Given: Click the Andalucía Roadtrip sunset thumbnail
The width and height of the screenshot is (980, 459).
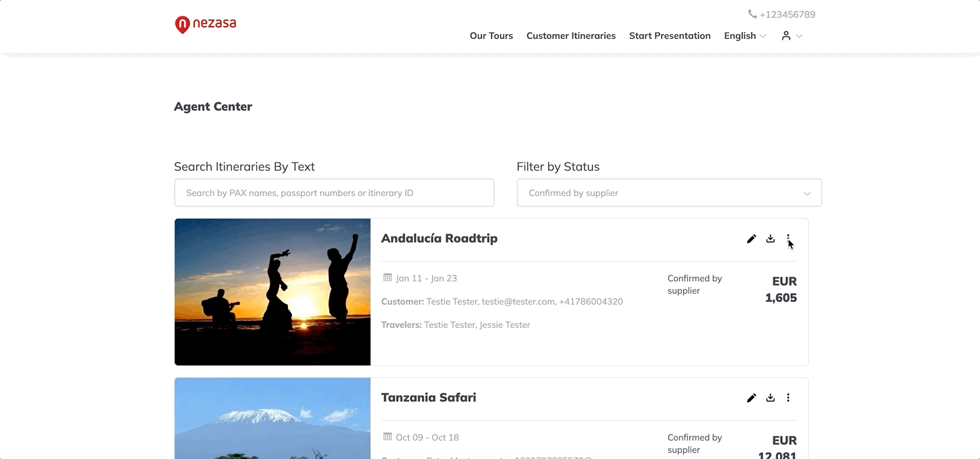Looking at the screenshot, I should tap(272, 292).
